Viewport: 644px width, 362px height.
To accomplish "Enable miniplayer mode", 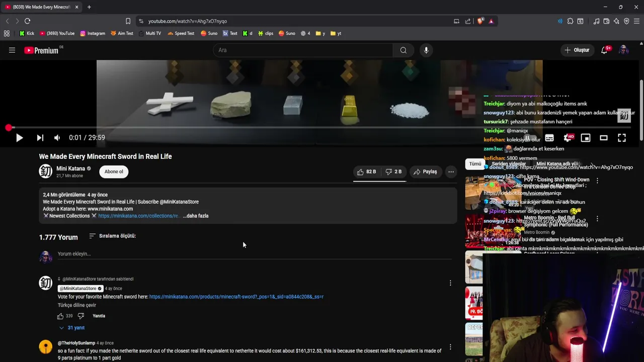I will coord(586,138).
